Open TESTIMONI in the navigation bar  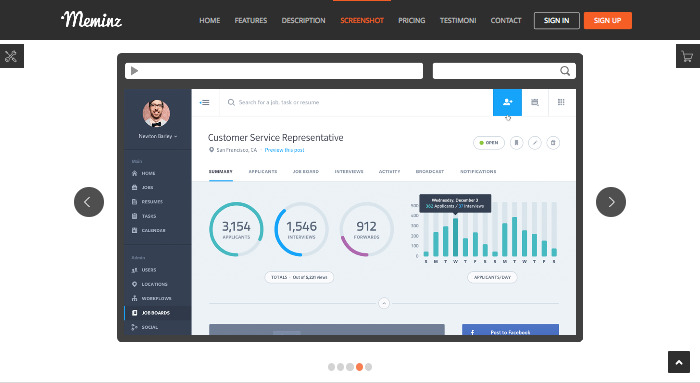tap(458, 21)
